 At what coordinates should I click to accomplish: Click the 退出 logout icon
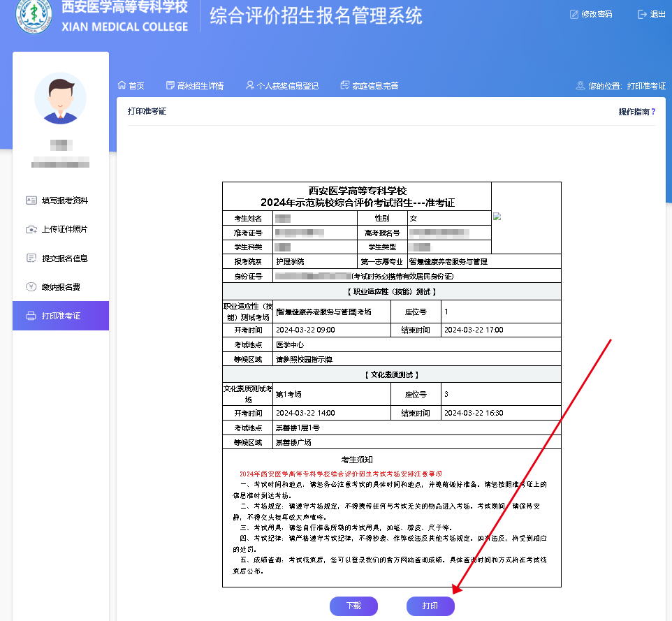coord(642,14)
